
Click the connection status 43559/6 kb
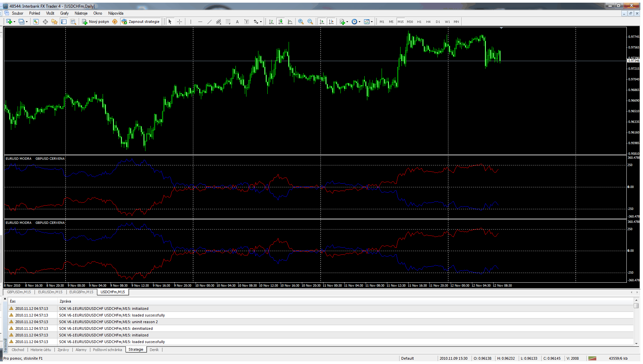point(618,358)
